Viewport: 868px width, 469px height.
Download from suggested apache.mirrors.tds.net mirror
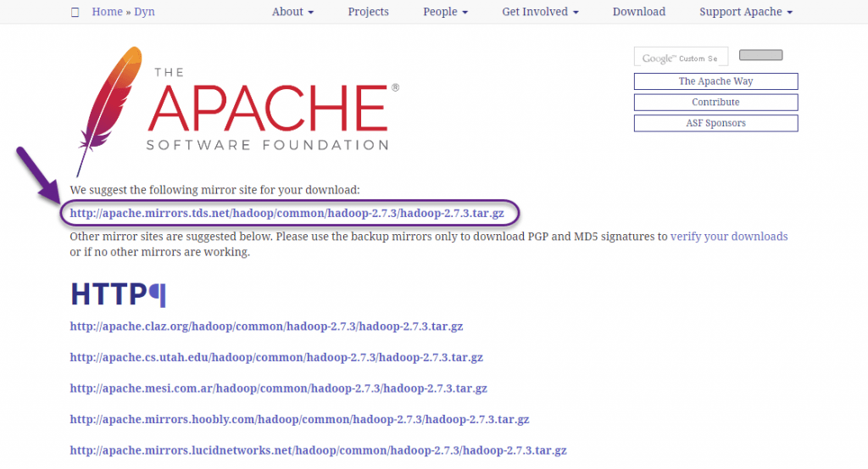[287, 214]
